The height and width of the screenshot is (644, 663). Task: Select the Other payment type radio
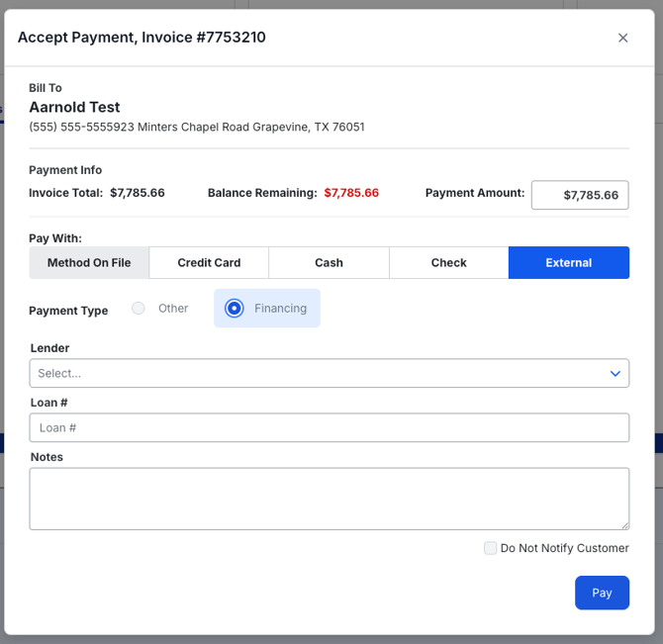[139, 309]
